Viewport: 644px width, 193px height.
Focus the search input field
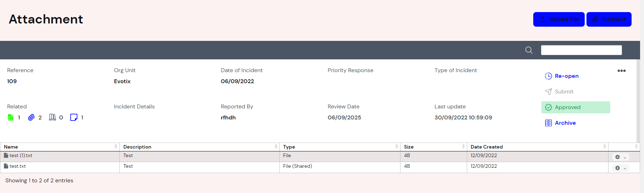581,50
